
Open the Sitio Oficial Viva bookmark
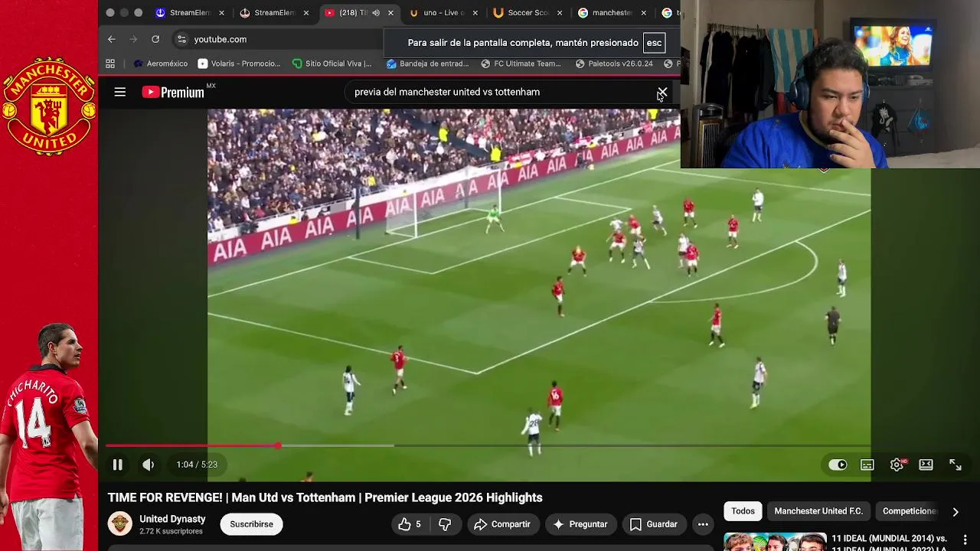tap(332, 64)
